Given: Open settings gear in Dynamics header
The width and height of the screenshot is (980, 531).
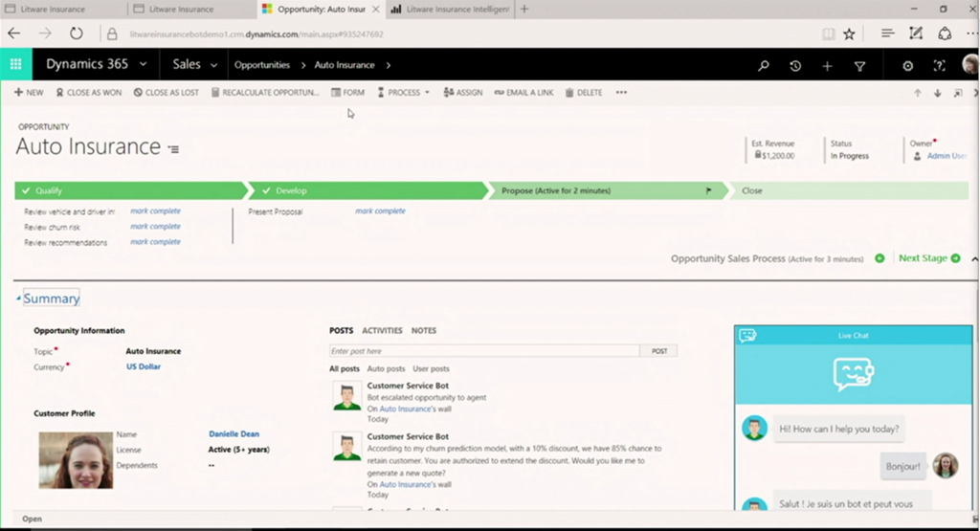Looking at the screenshot, I should point(908,66).
